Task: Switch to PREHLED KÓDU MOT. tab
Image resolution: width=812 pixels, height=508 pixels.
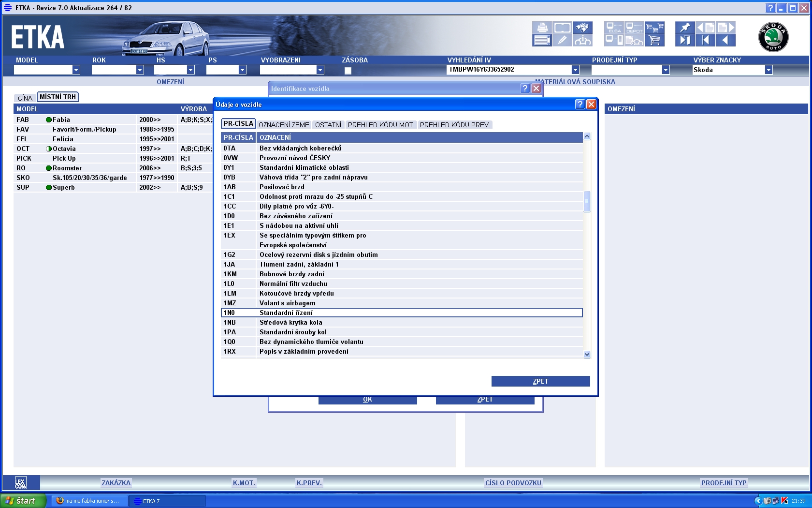Action: [381, 125]
